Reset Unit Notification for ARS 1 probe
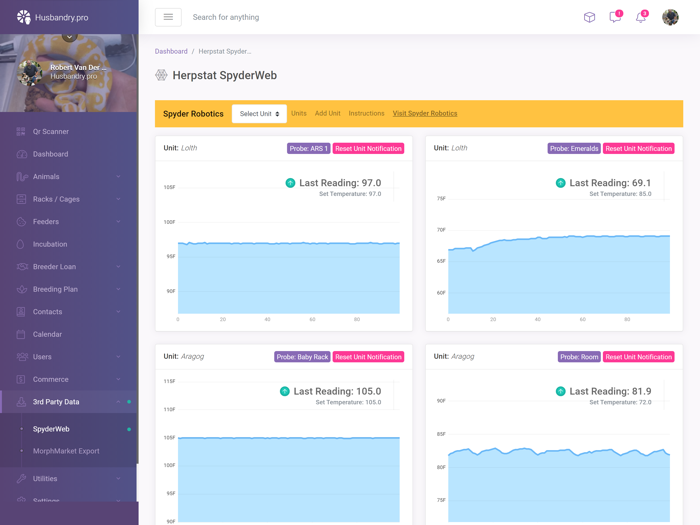 [x=368, y=149]
